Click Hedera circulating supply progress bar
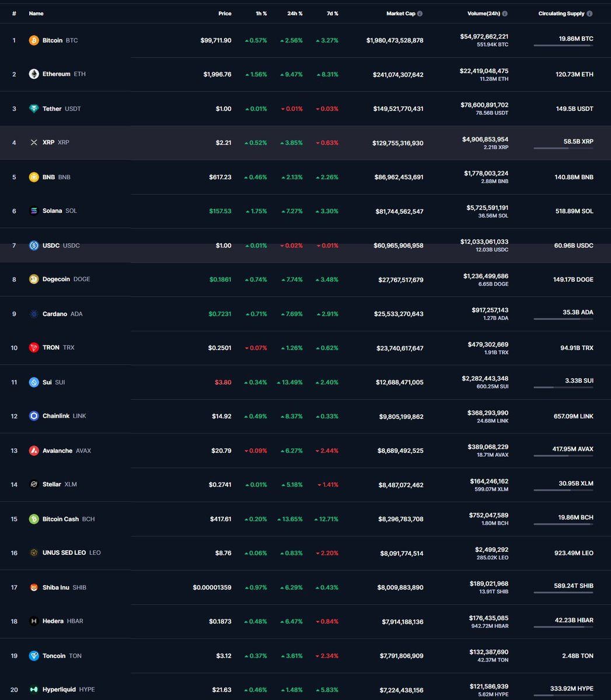 [x=563, y=627]
